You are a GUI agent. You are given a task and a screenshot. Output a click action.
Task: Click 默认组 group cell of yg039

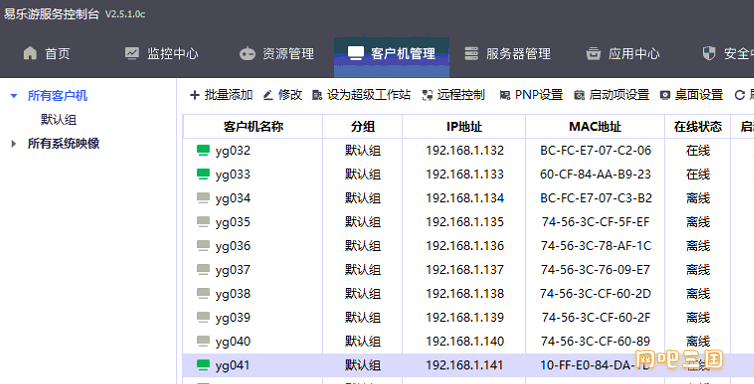point(363,317)
